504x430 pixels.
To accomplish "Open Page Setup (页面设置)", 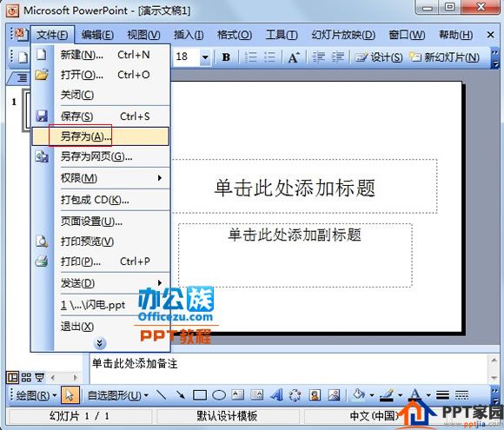I will (x=101, y=222).
